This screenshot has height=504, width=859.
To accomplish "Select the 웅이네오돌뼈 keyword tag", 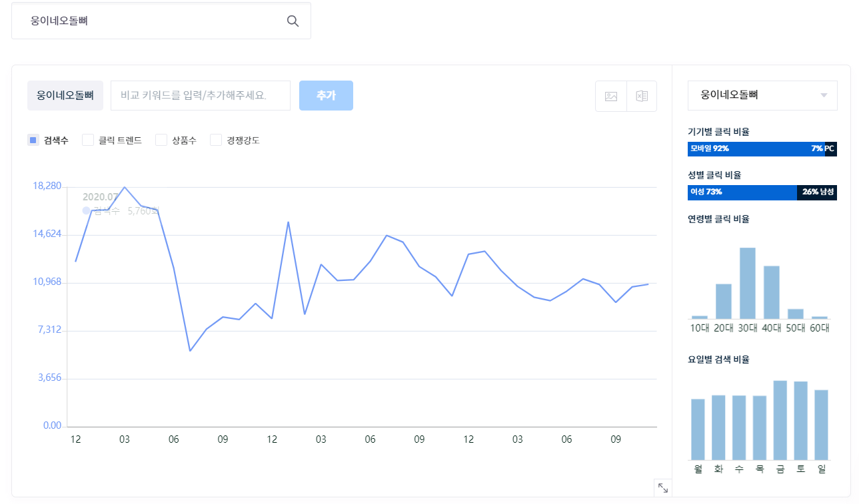I will tap(65, 95).
